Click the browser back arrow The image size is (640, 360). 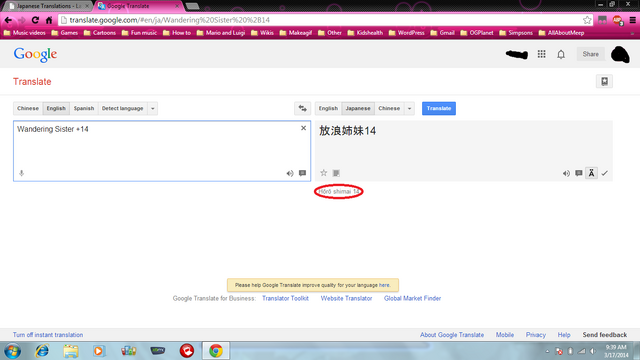coord(8,20)
